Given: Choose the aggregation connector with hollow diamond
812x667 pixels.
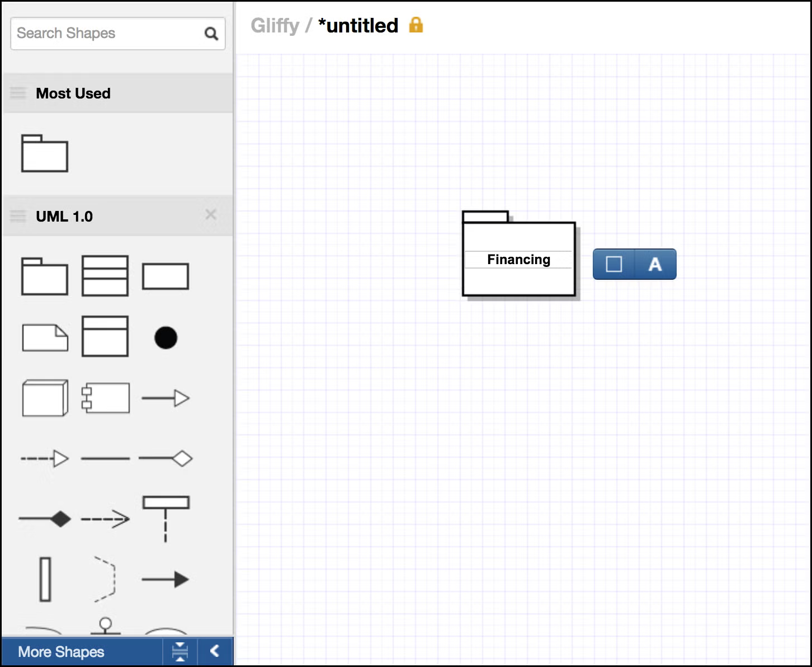Looking at the screenshot, I should click(x=166, y=458).
